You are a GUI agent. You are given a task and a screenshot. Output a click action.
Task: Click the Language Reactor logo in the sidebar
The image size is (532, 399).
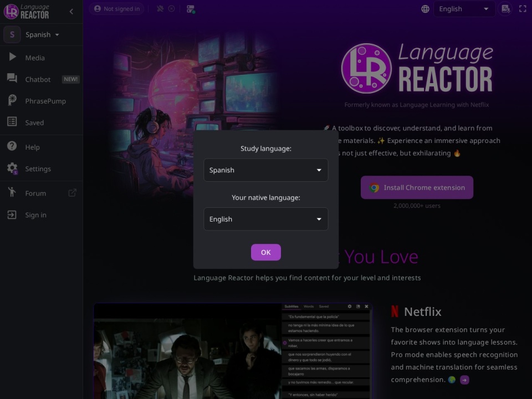pos(27,11)
